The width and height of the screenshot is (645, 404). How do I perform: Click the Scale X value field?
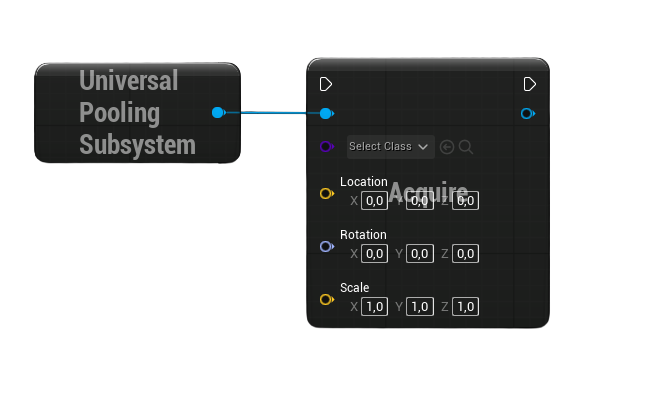375,307
